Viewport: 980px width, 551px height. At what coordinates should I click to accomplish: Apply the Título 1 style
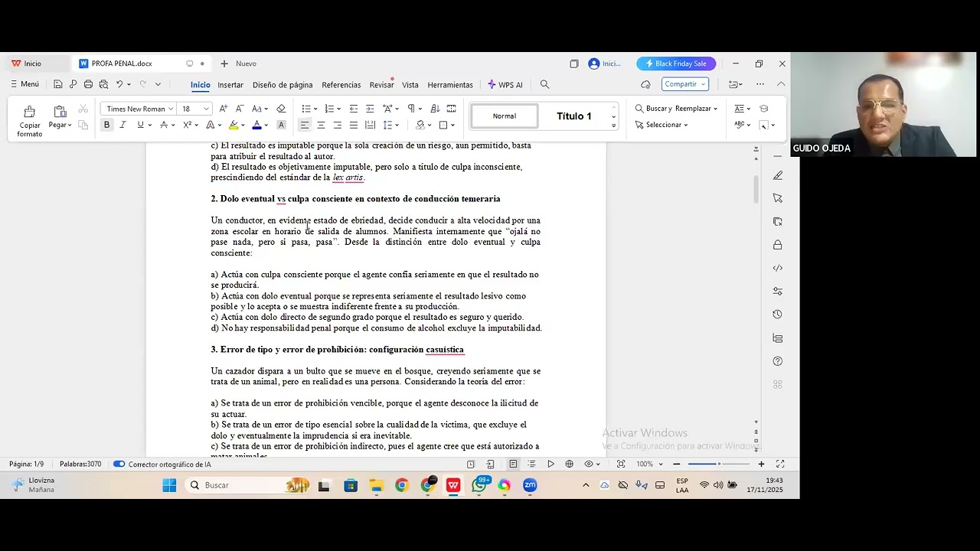[574, 116]
